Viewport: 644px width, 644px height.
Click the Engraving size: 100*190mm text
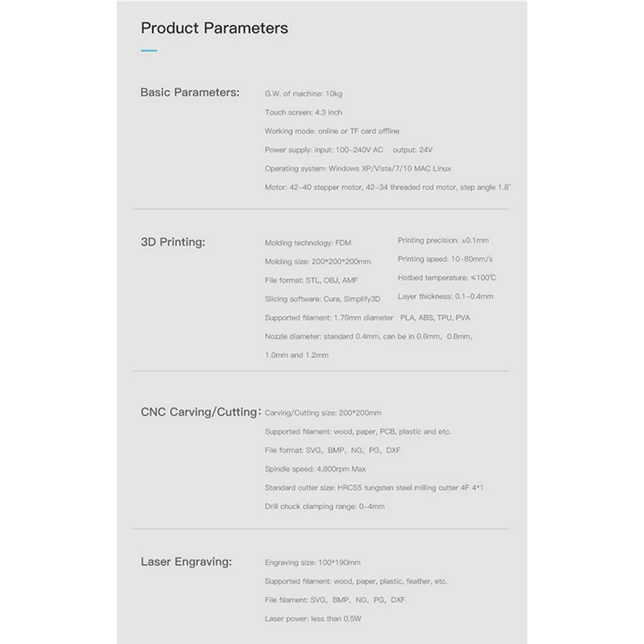click(312, 563)
